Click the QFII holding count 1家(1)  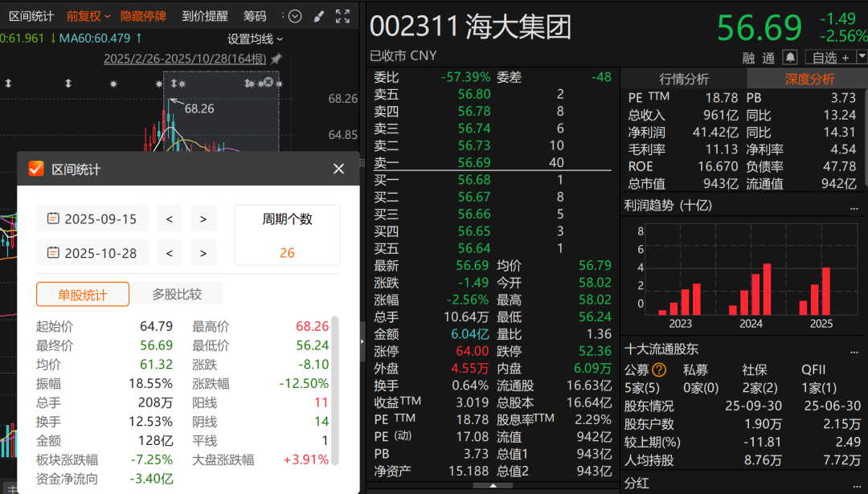pos(819,388)
